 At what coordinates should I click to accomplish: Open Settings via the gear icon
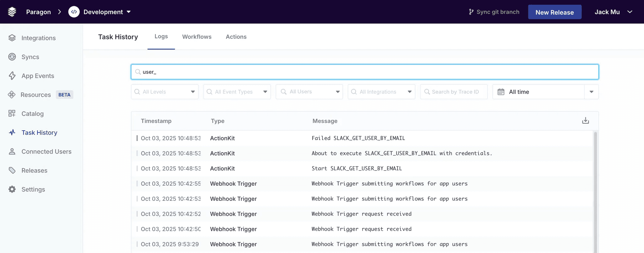click(12, 189)
